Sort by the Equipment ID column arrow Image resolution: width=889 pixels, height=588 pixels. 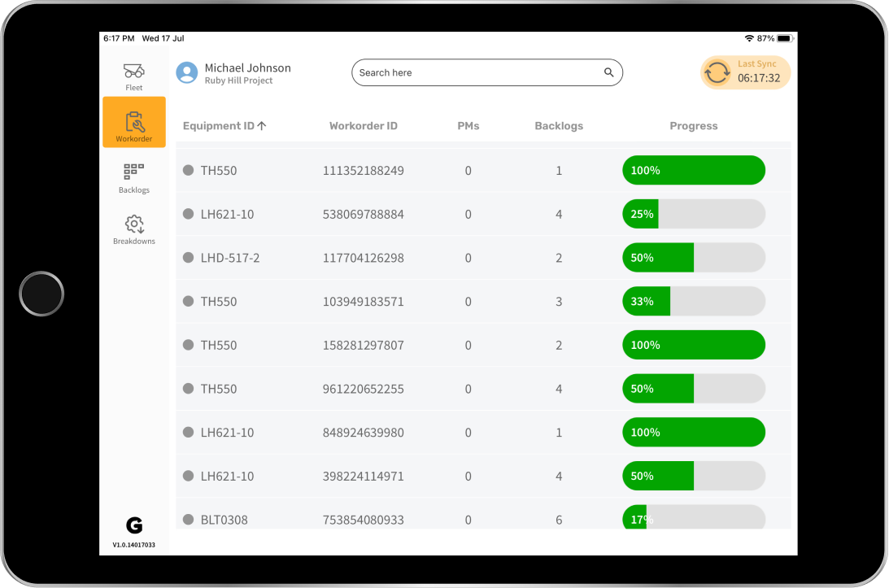pyautogui.click(x=262, y=126)
